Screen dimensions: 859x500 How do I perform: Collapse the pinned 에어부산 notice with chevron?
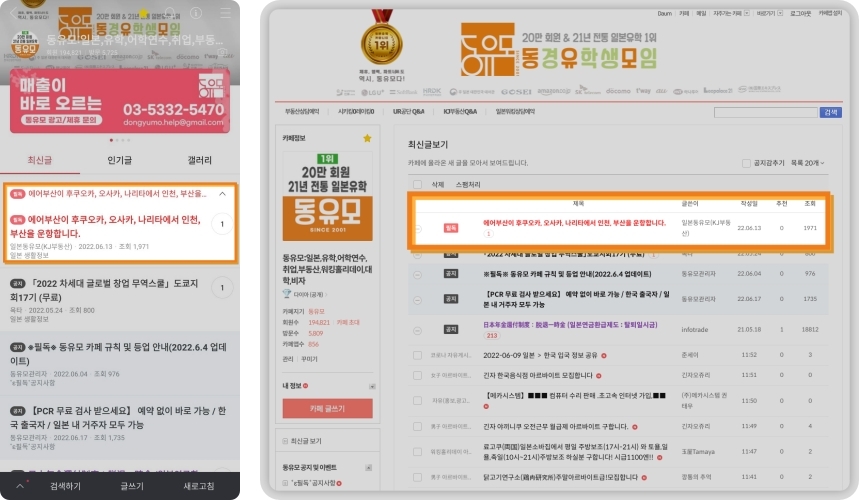point(222,194)
